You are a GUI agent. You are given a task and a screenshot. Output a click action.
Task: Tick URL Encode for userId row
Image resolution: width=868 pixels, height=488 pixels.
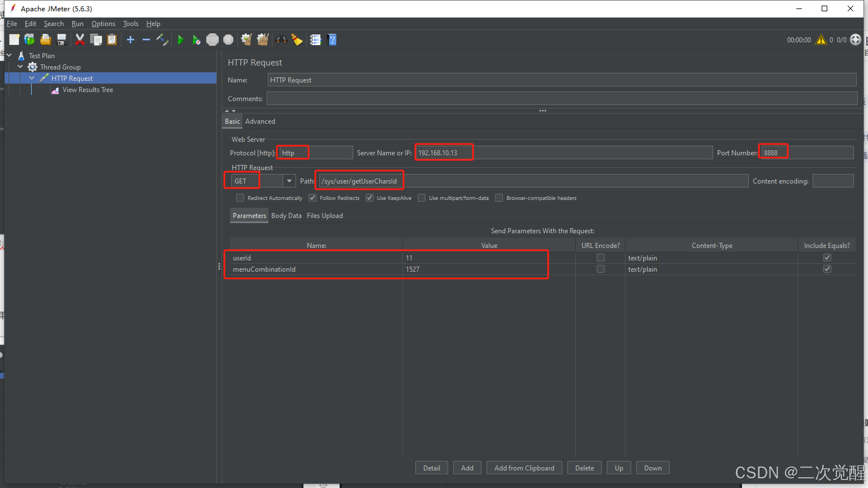tap(601, 258)
